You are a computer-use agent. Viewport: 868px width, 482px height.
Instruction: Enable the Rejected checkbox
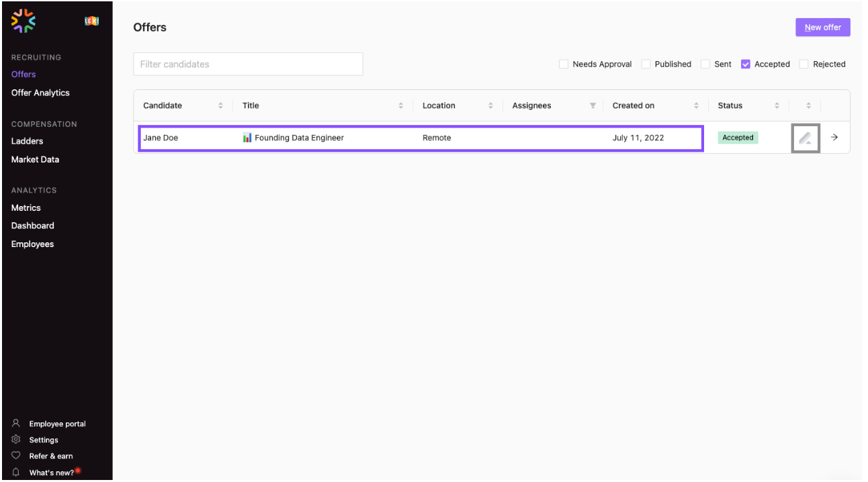coord(804,64)
